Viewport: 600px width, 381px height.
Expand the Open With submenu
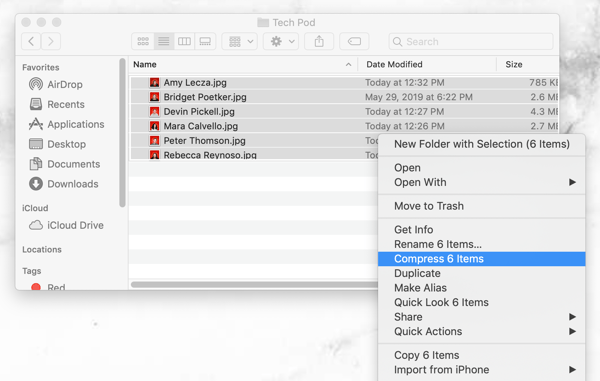[481, 182]
